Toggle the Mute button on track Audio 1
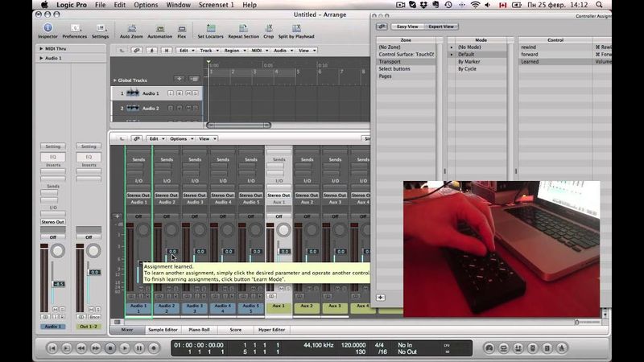This screenshot has height=362, width=644. [188, 93]
